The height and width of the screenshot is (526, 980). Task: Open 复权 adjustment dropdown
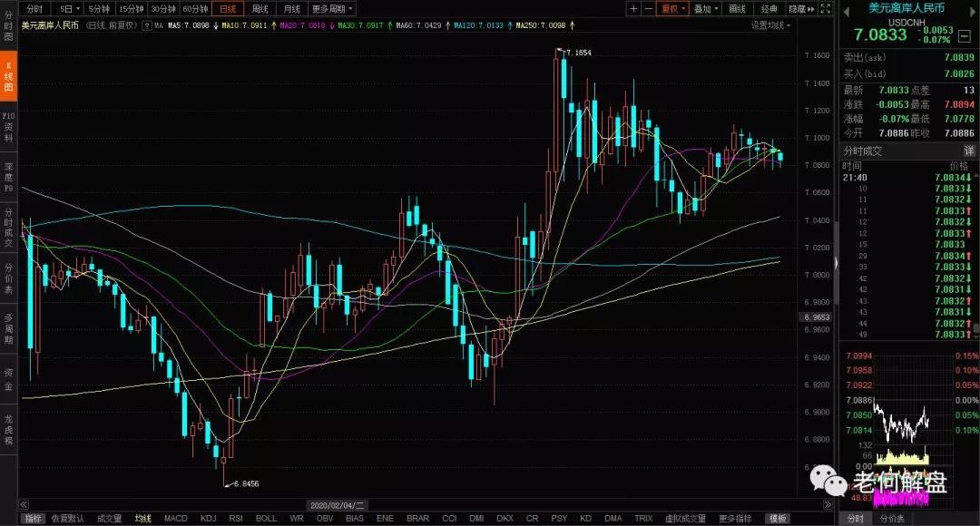[x=672, y=9]
